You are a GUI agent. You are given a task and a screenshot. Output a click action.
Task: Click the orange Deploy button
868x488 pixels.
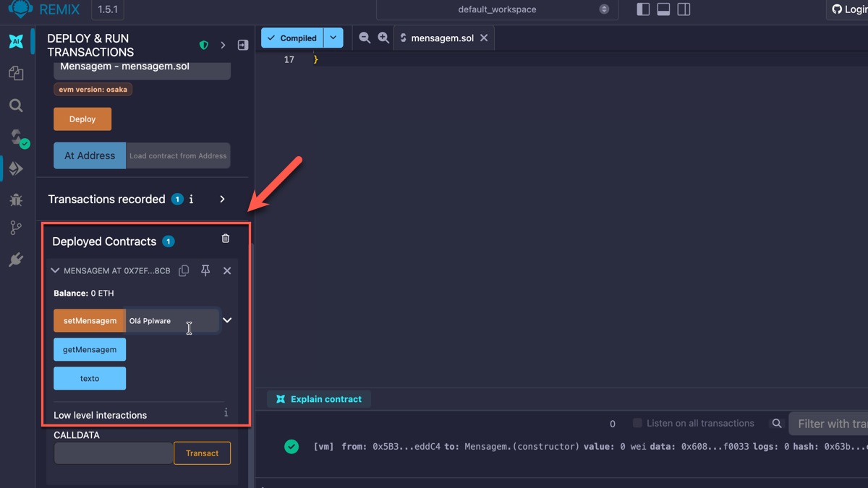(82, 119)
